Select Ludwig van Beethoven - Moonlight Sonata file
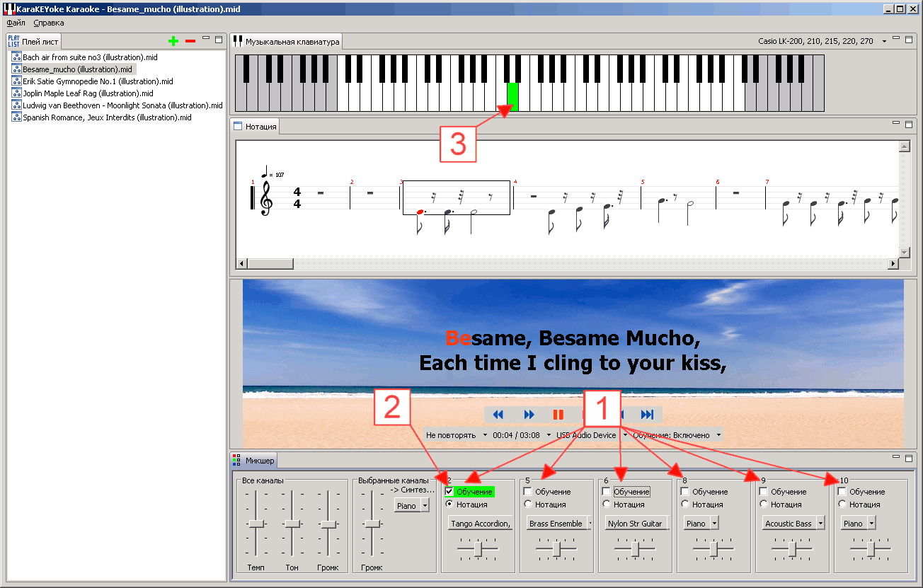 pos(122,105)
